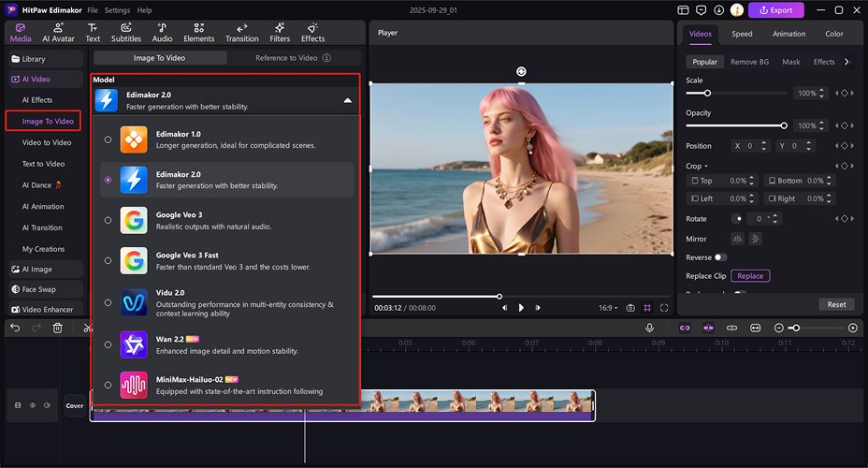Open the Elements tool
The height and width of the screenshot is (468, 868).
[x=198, y=33]
